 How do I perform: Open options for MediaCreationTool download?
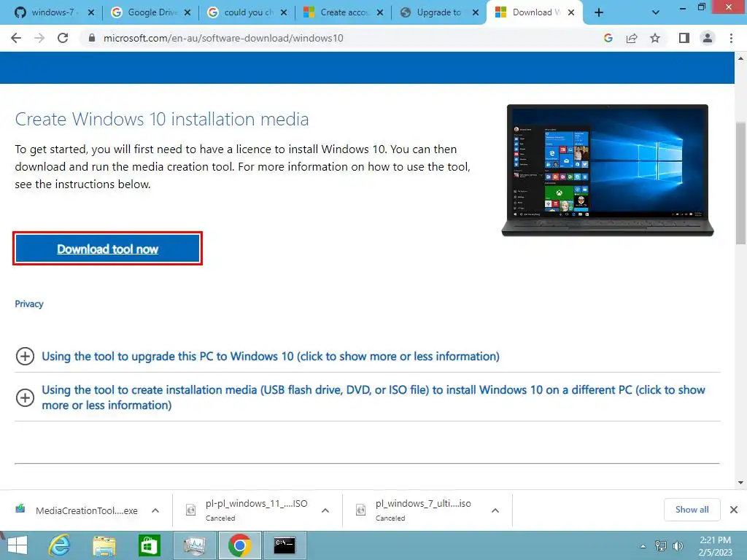(x=155, y=510)
